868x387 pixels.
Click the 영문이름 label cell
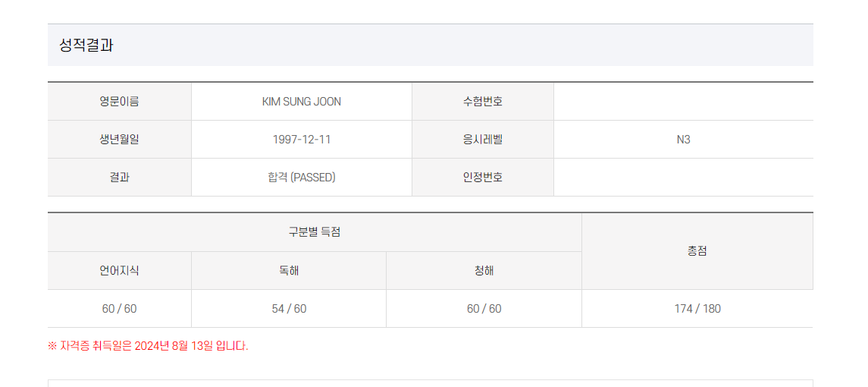[x=120, y=102]
